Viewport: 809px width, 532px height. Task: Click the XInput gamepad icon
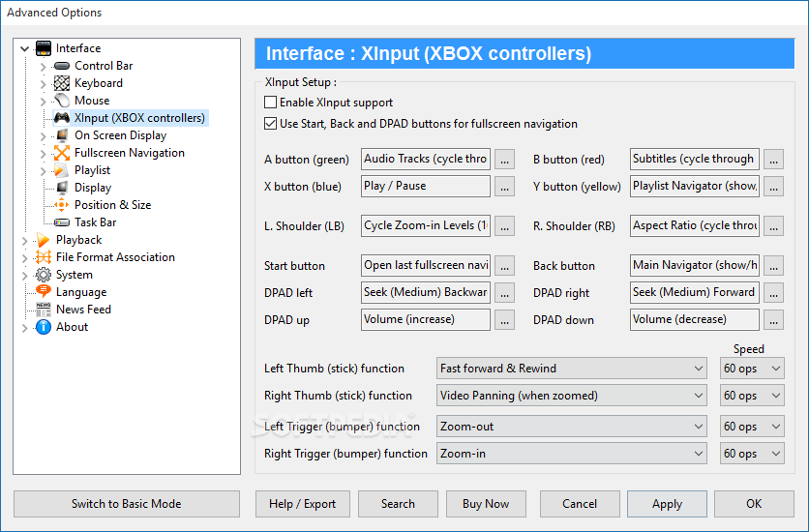coord(61,118)
